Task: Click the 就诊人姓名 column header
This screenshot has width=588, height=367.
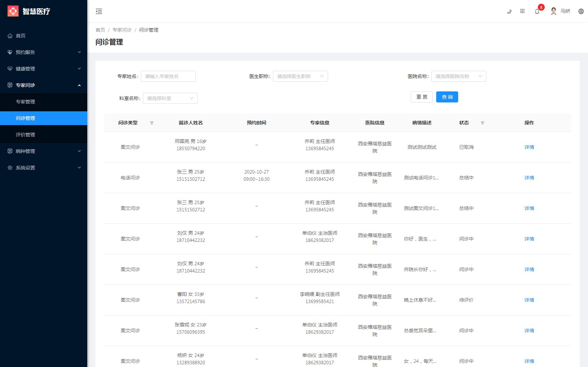Action: [191, 123]
